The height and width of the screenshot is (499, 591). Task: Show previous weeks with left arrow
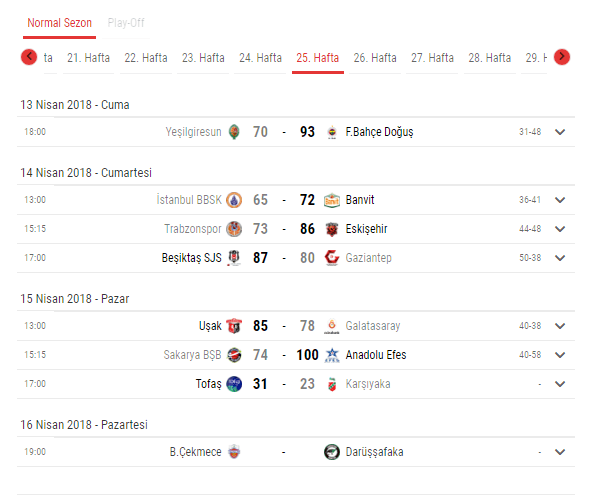29,57
